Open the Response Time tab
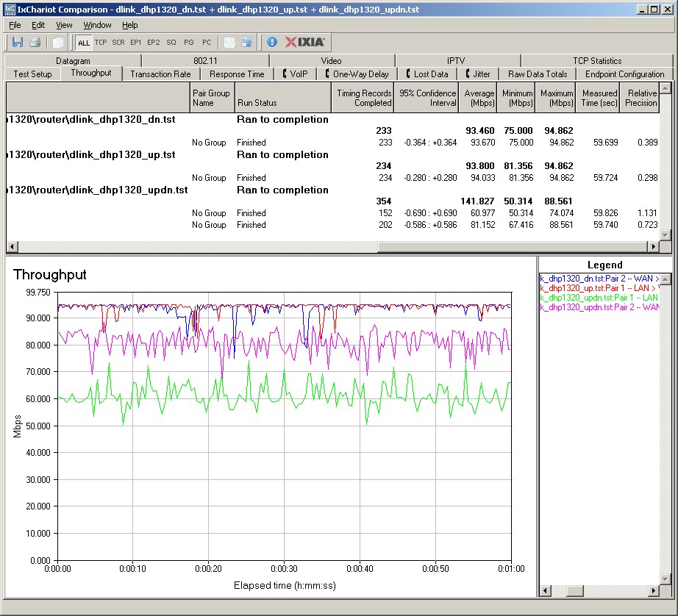The height and width of the screenshot is (616, 678). (237, 74)
